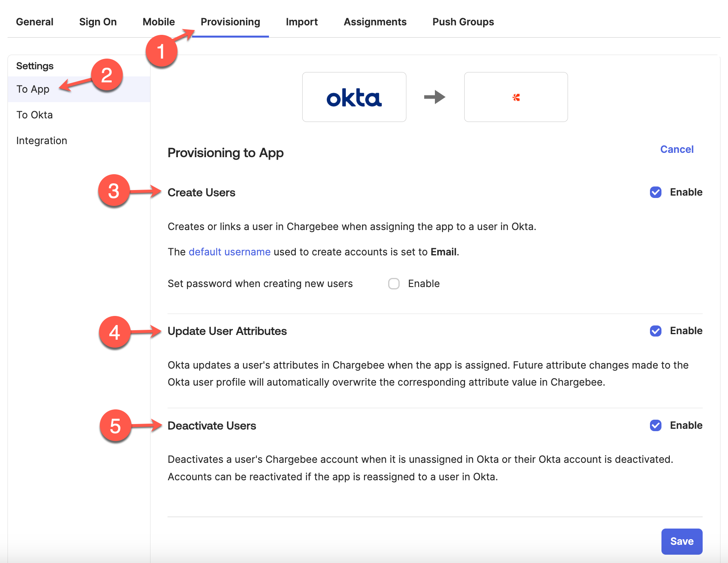Image resolution: width=728 pixels, height=563 pixels.
Task: Click the arrow between Okta and Chargebee
Action: 435,97
